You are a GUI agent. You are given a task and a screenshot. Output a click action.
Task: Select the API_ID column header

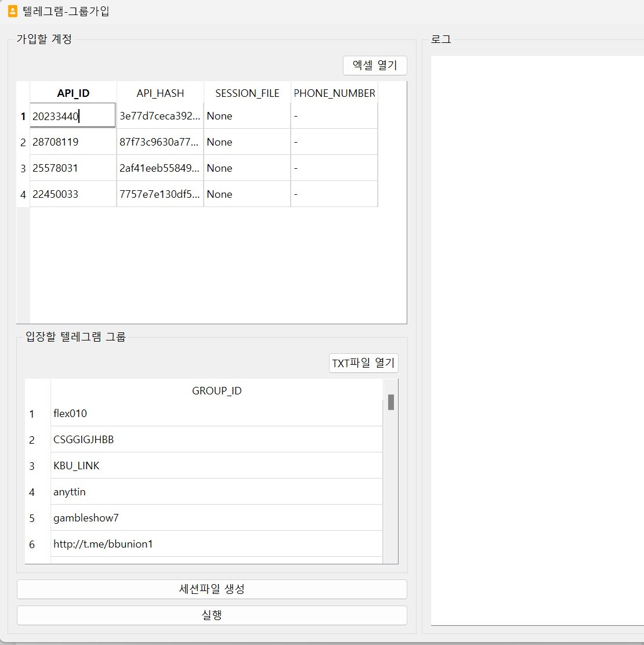pyautogui.click(x=73, y=93)
